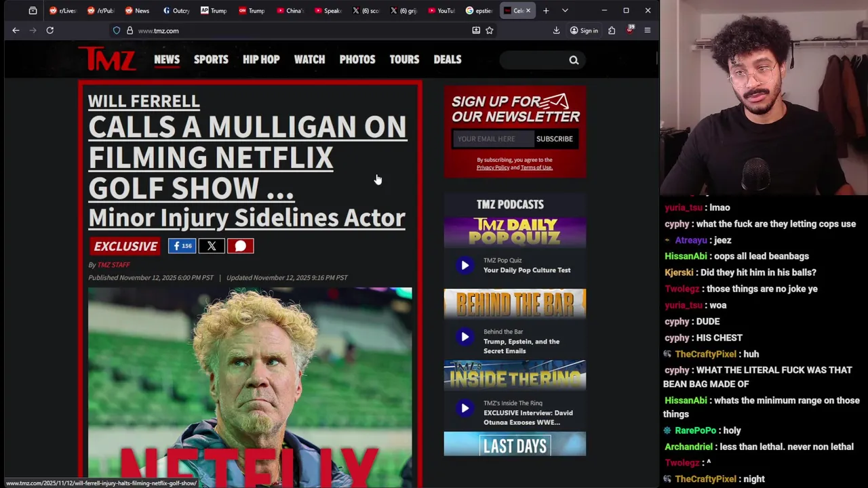Click the address bar URL www.tmz.com
The height and width of the screenshot is (488, 868).
point(158,30)
